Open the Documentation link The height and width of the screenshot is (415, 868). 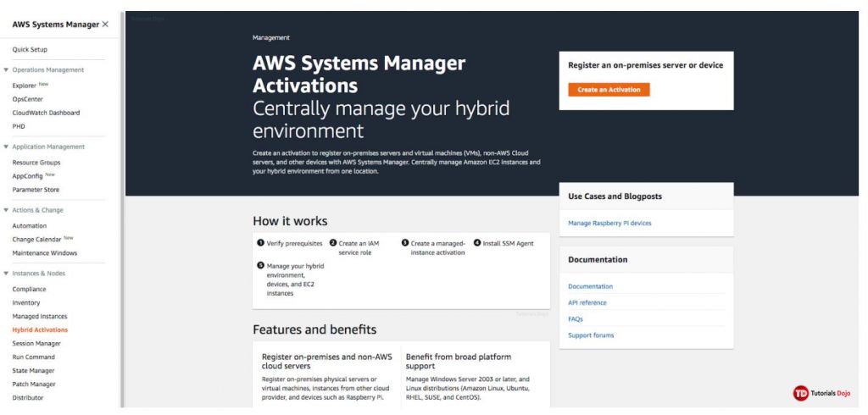(x=590, y=286)
